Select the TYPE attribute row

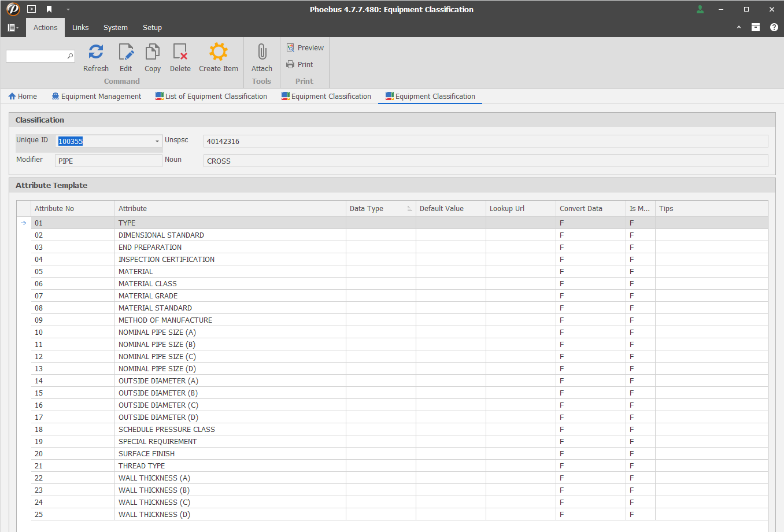pyautogui.click(x=399, y=223)
